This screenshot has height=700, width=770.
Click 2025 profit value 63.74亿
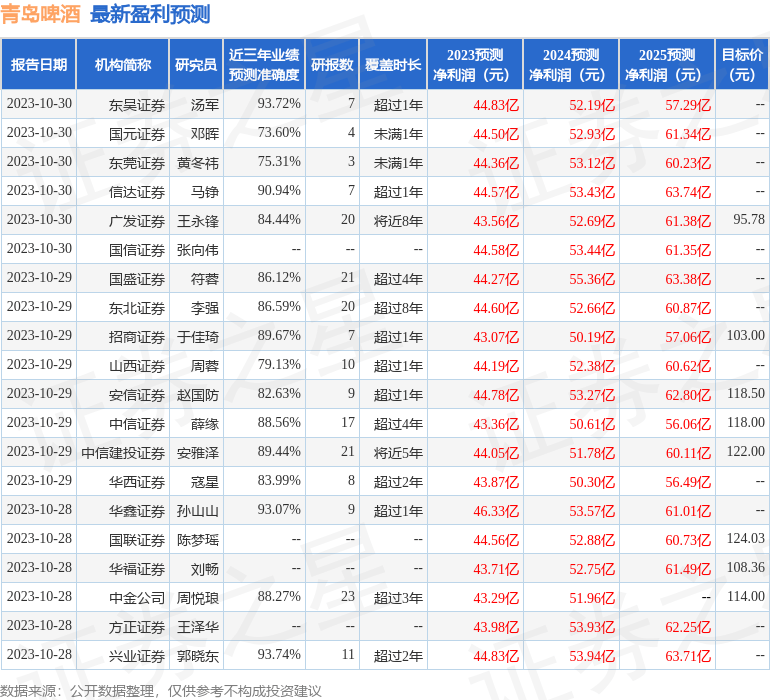point(688,192)
